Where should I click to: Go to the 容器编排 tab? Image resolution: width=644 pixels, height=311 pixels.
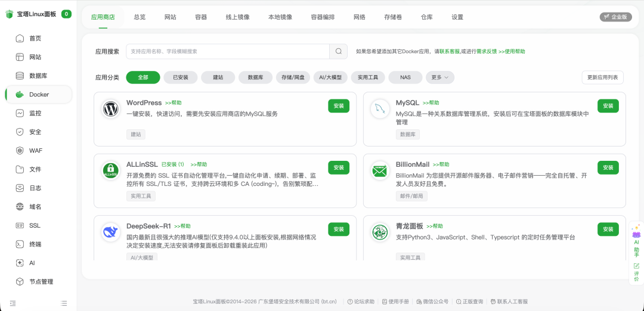323,17
